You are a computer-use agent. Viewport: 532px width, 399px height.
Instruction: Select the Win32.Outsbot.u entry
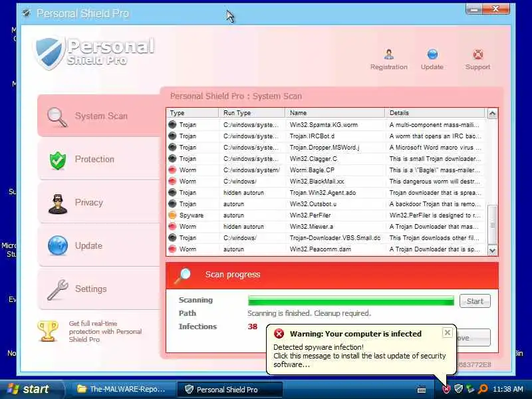(x=326, y=204)
